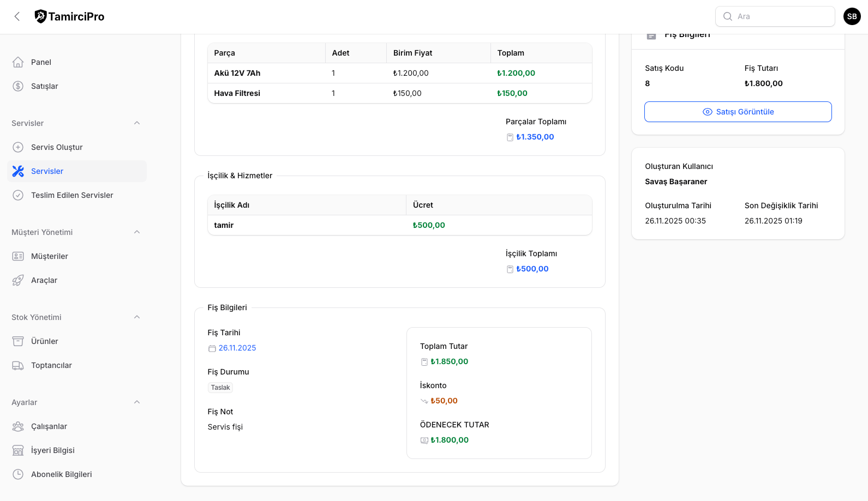This screenshot has height=501, width=868.
Task: Click the Satışlar dollar icon
Action: (18, 86)
